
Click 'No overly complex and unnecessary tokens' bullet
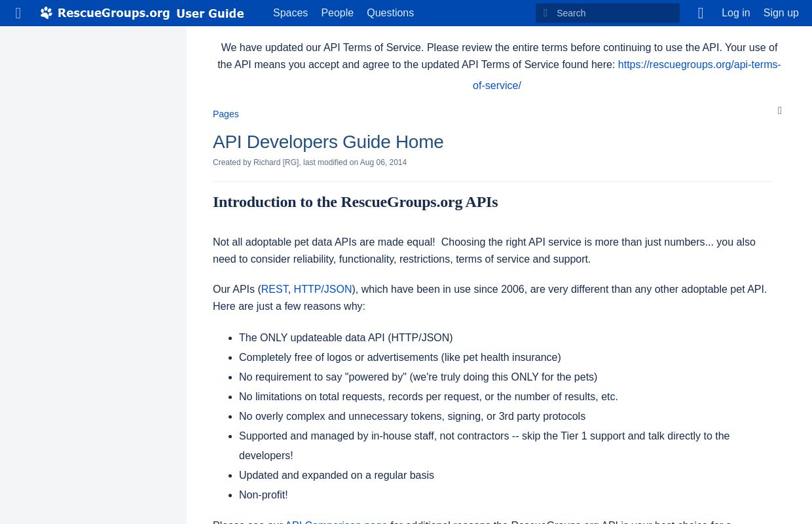412,417
